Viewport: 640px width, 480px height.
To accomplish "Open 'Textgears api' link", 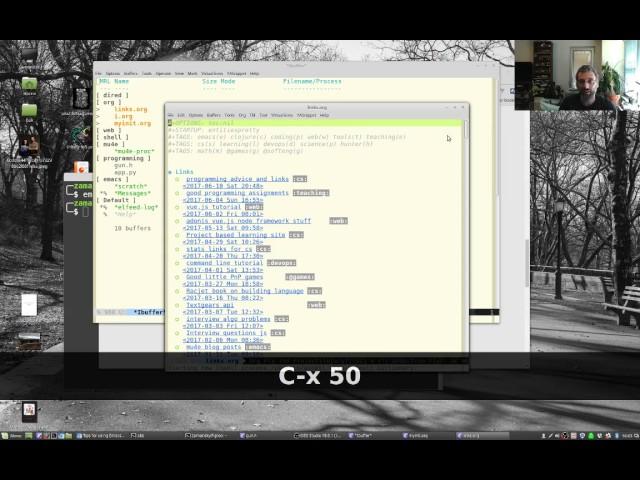I will click(x=210, y=305).
